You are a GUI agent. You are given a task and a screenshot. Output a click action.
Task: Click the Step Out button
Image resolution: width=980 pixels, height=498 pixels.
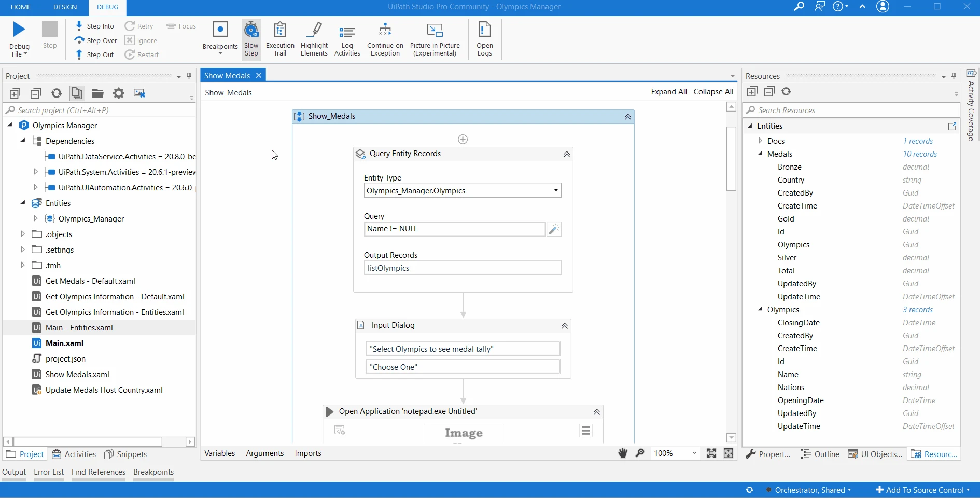click(x=95, y=54)
